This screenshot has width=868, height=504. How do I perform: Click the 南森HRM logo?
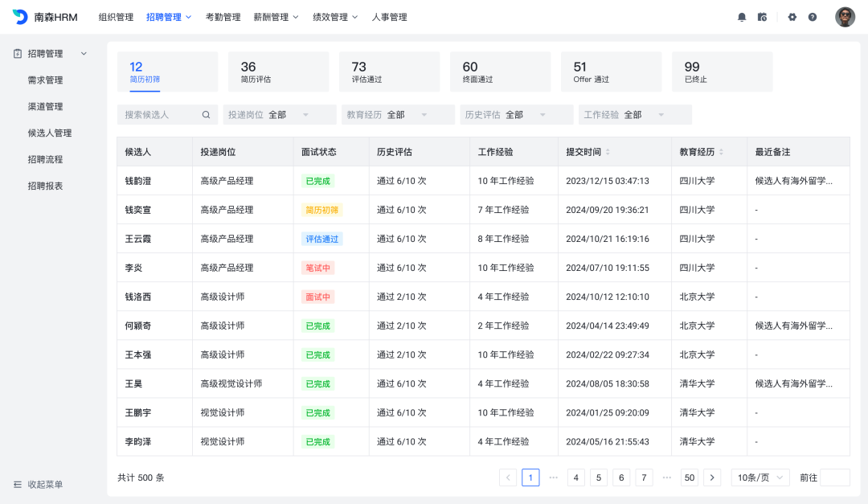pos(45,17)
